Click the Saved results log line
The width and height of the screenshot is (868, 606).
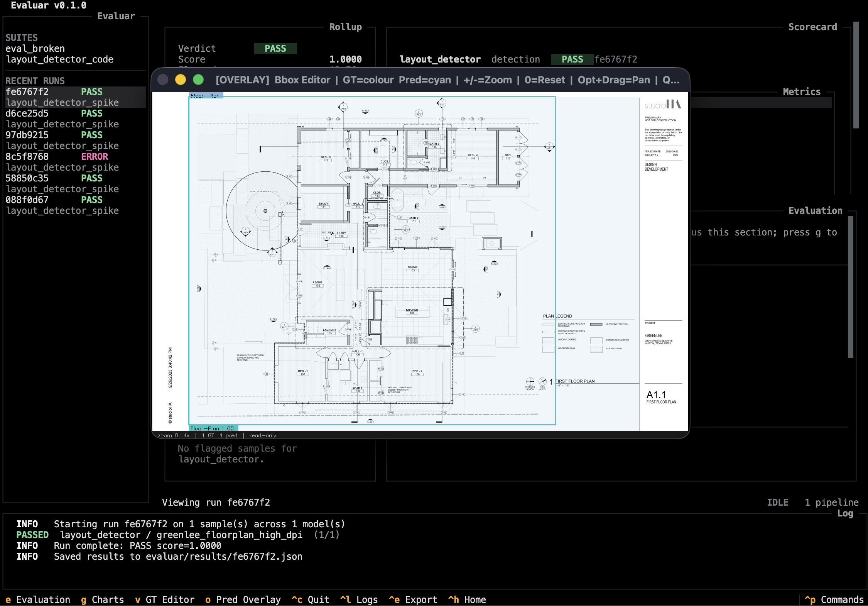159,557
